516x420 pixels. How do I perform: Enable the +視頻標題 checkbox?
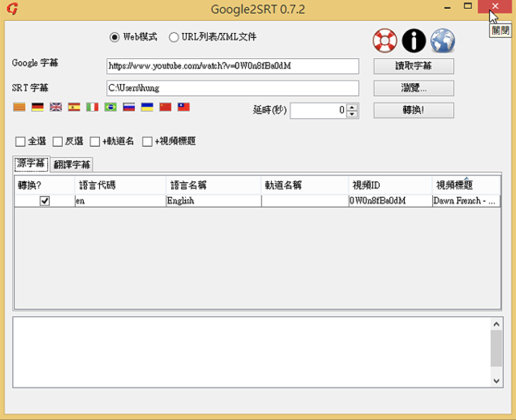(147, 141)
